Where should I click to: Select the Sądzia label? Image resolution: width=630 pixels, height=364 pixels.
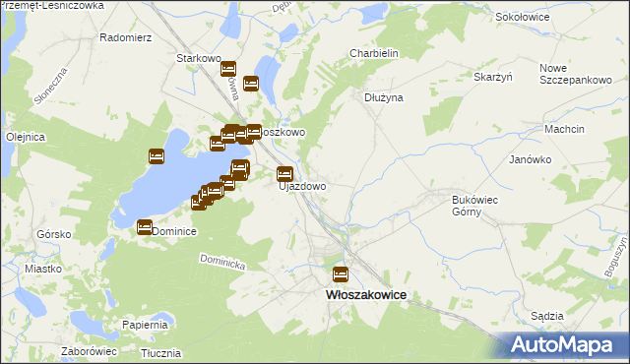pos(547,316)
